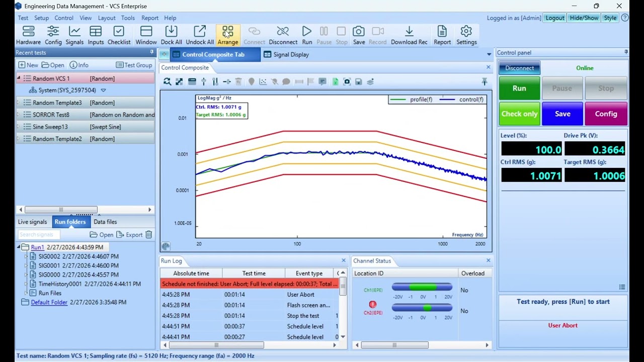Switch to the Signal Display tab
The width and height of the screenshot is (644, 362).
[286, 54]
